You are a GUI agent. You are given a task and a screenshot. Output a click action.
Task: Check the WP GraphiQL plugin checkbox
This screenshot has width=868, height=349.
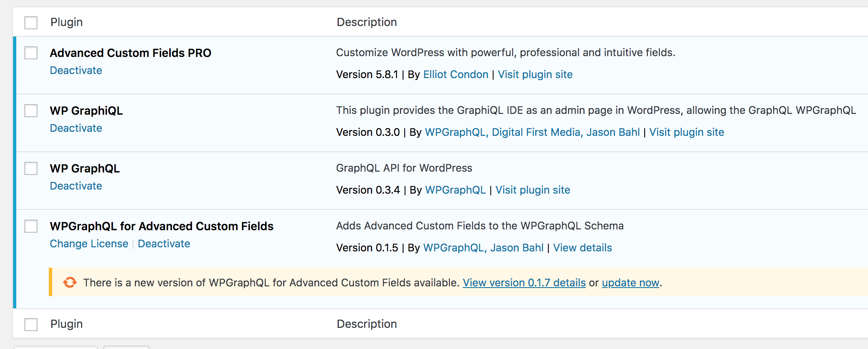point(31,111)
